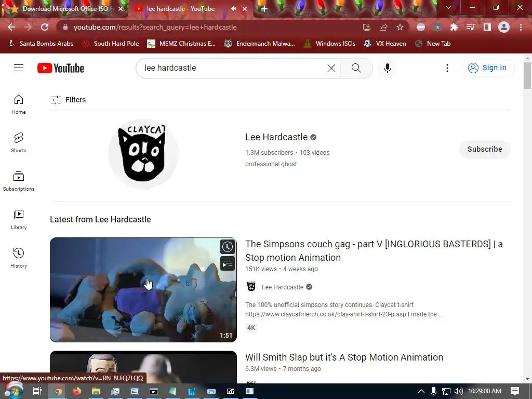Screen dimensions: 532x399
Task: Click the address bar URL
Action: click(155, 27)
